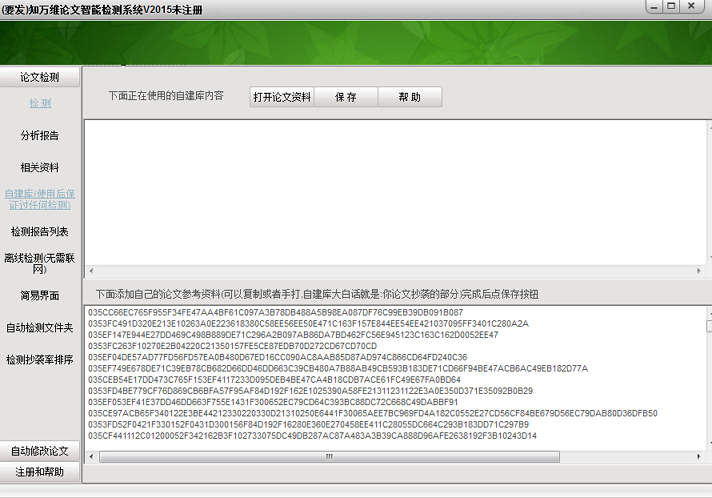712x498 pixels.
Task: Click the line starting 035CE97ACB65F3401
Action: coord(372,414)
